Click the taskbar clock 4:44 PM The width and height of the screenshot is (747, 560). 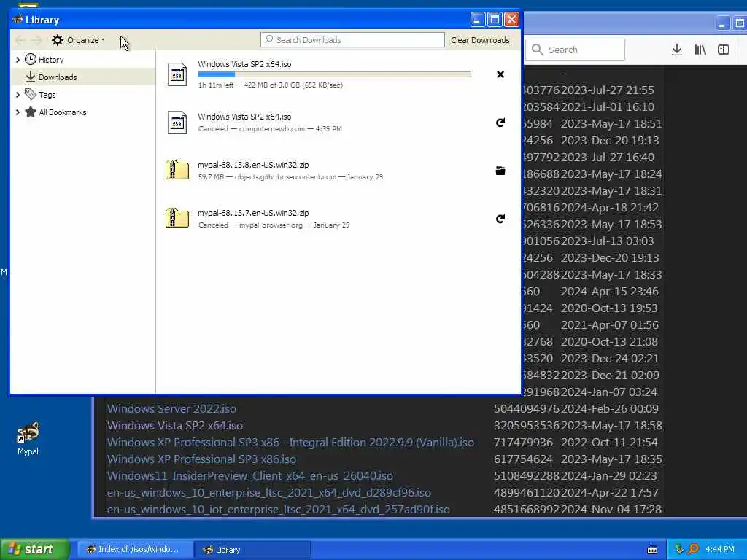[x=720, y=549]
